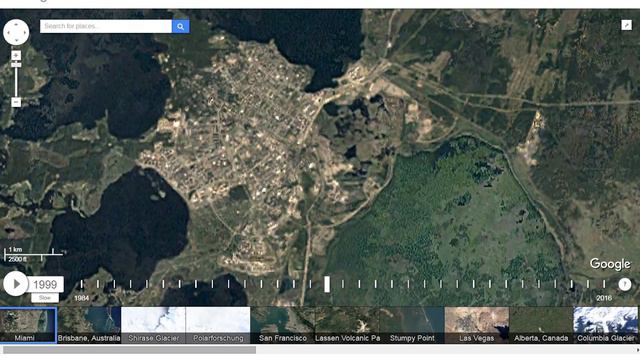Select the first timeline tick at 1984
Screen dimensions: 640x360
(x=82, y=284)
